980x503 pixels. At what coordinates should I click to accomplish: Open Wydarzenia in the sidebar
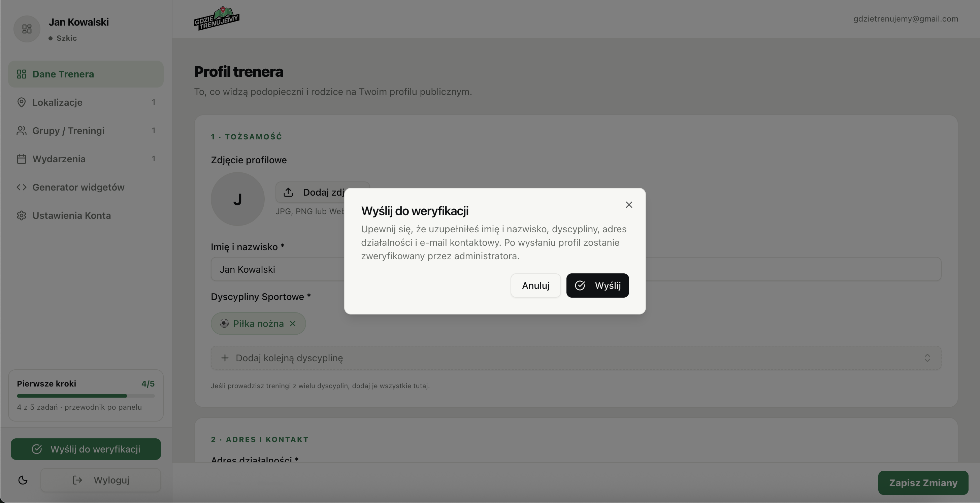click(86, 159)
